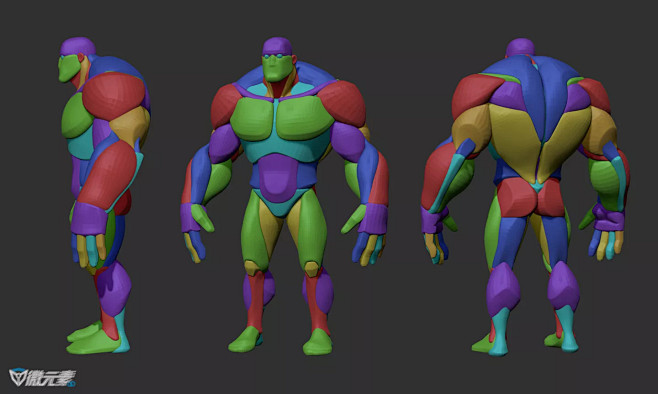Select the purple wrist band on side-view figure
The width and height of the screenshot is (658, 394).
tap(89, 219)
